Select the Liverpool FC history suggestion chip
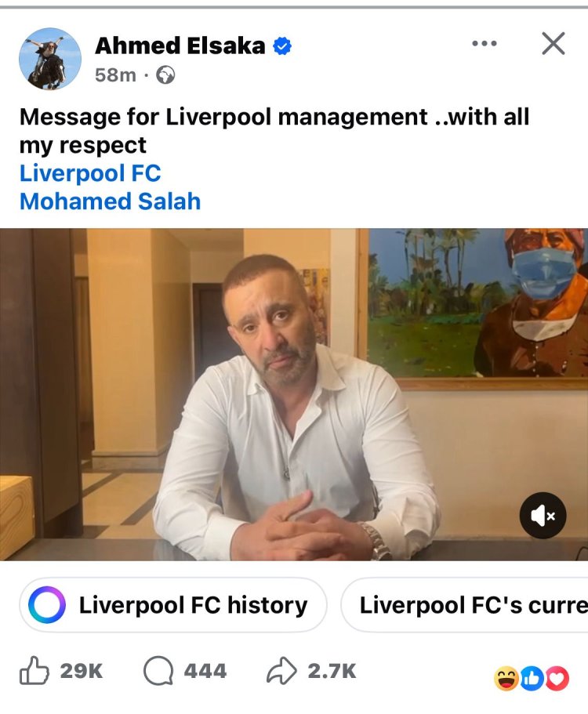588x714 pixels. pos(173,605)
